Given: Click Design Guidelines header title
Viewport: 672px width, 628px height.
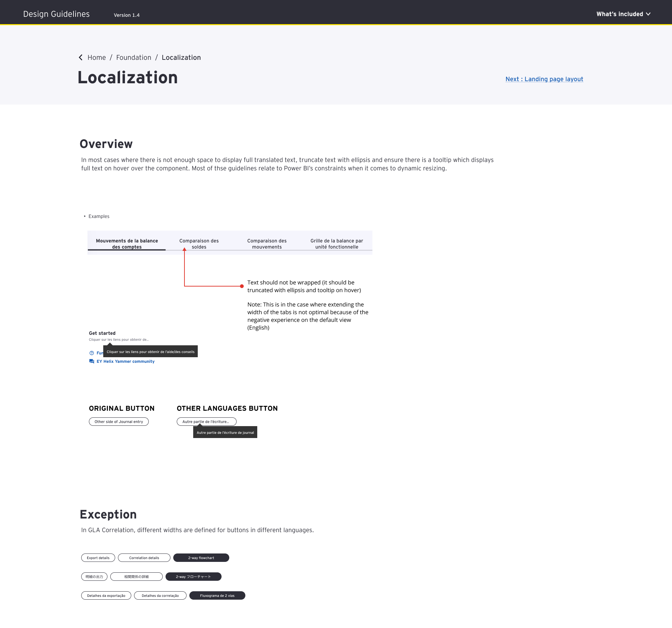Looking at the screenshot, I should pyautogui.click(x=56, y=14).
